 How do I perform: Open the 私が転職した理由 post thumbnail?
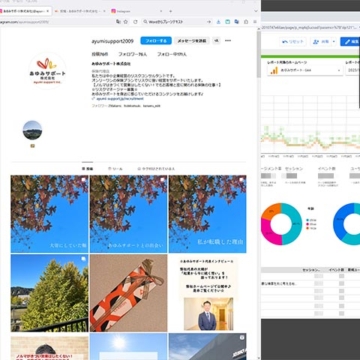pos(207,214)
